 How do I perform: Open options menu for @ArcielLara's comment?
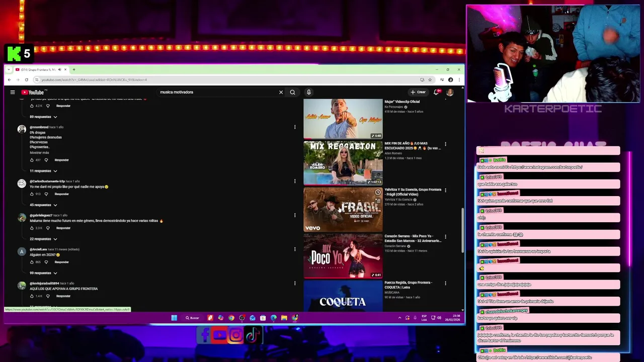coord(295,249)
